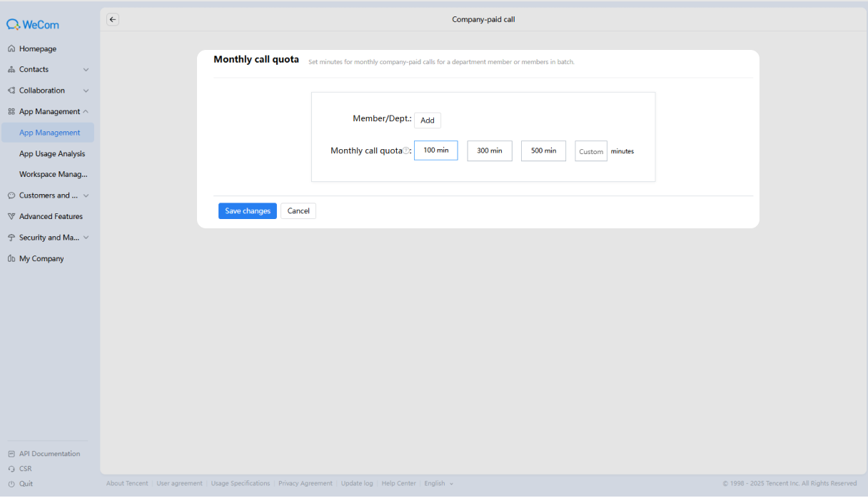The image size is (868, 498).
Task: Click the monthly call quota help icon
Action: tap(405, 151)
